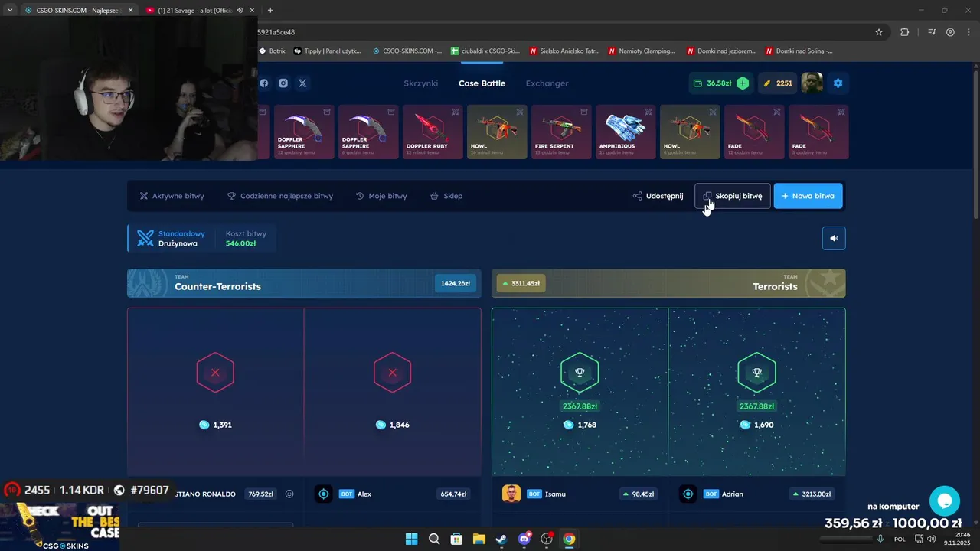980x551 pixels.
Task: Show the Moje bitwy tab
Action: pos(381,196)
